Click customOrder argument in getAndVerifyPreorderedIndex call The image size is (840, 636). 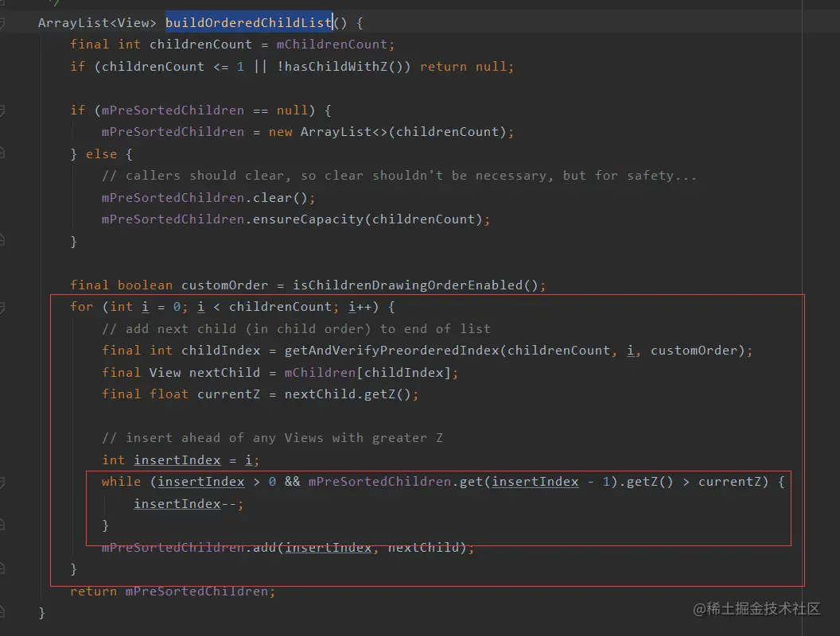(x=694, y=350)
